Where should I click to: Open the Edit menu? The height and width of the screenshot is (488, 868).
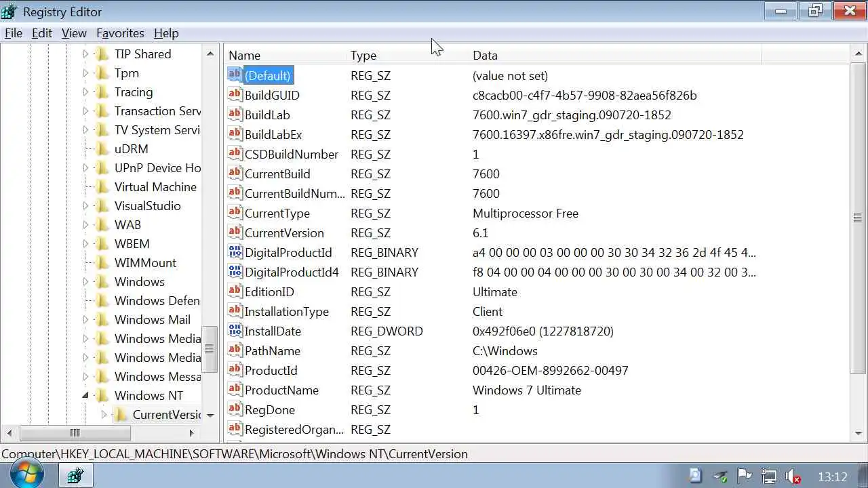(x=42, y=33)
